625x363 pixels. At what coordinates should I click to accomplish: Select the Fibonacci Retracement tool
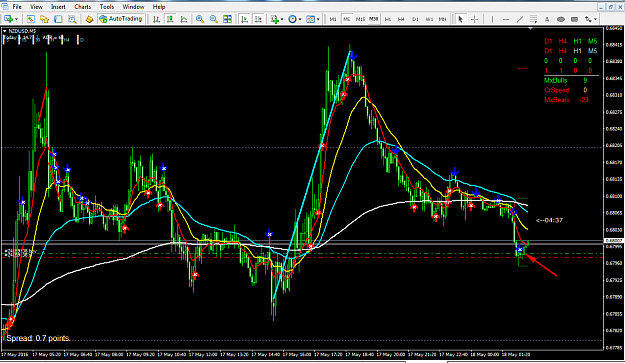coord(533,19)
